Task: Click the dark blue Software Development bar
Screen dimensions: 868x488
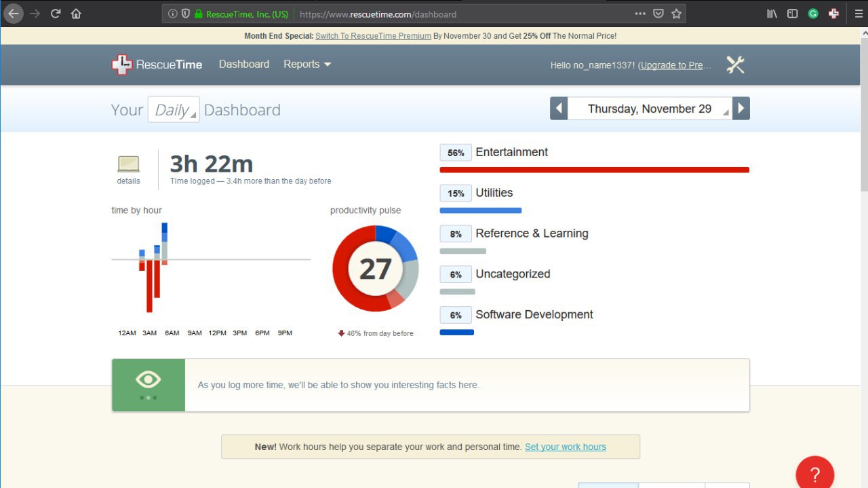Action: click(457, 333)
